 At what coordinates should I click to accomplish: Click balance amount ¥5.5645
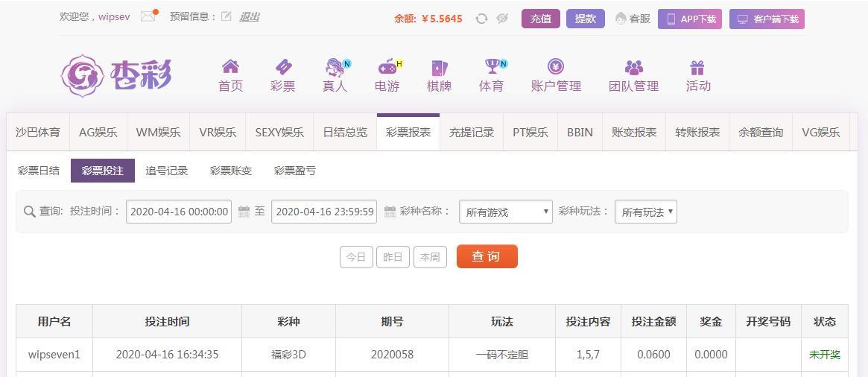442,19
